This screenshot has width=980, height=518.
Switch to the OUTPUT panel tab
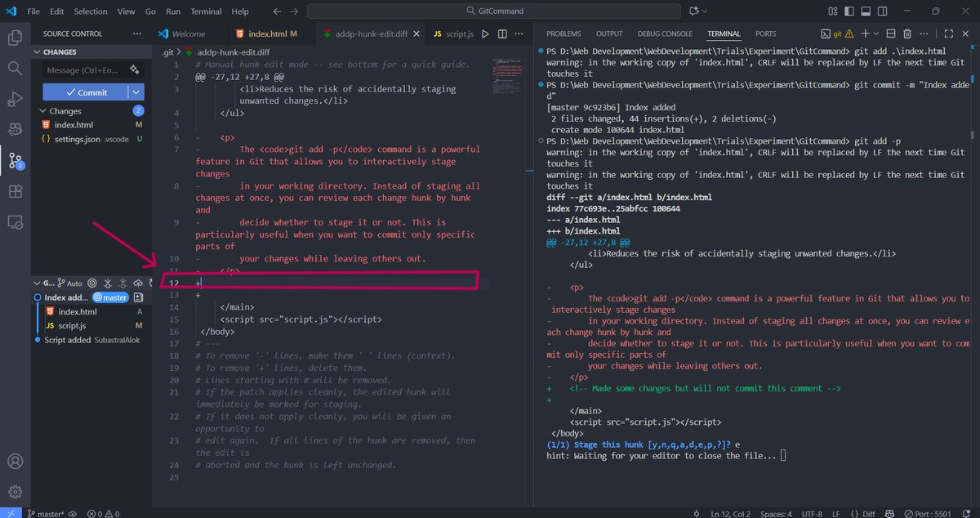(609, 34)
